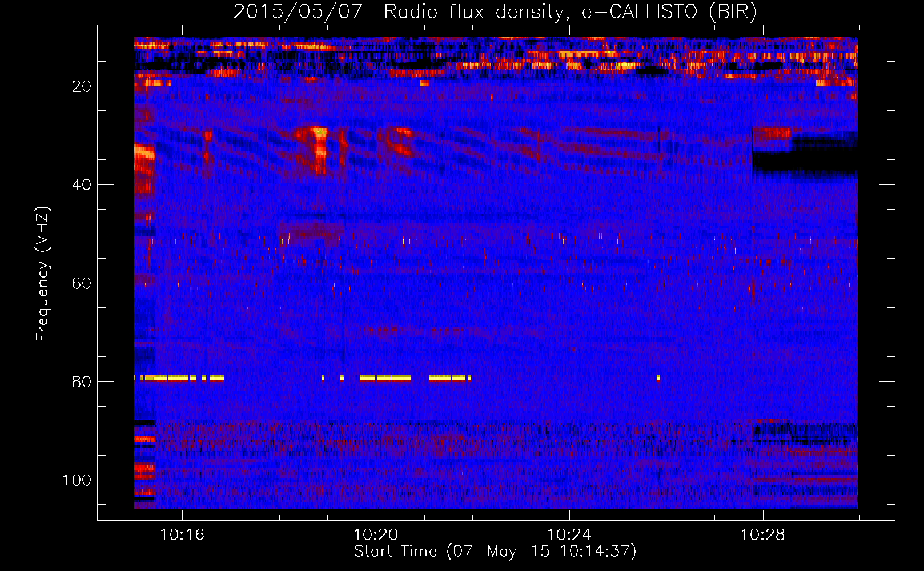
Task: Click the 10:28 time tick label
Action: tap(763, 535)
